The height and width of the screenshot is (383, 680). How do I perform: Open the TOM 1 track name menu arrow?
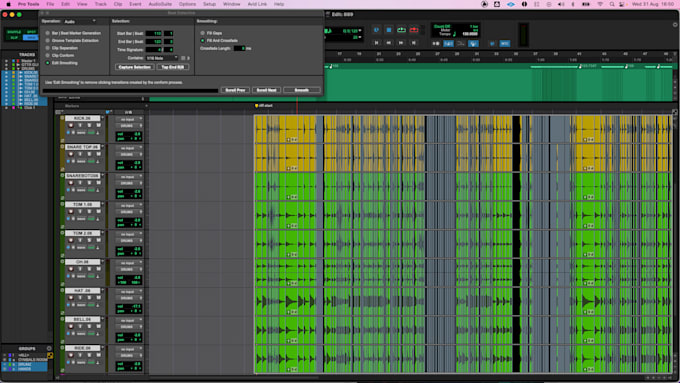pyautogui.click(x=102, y=204)
